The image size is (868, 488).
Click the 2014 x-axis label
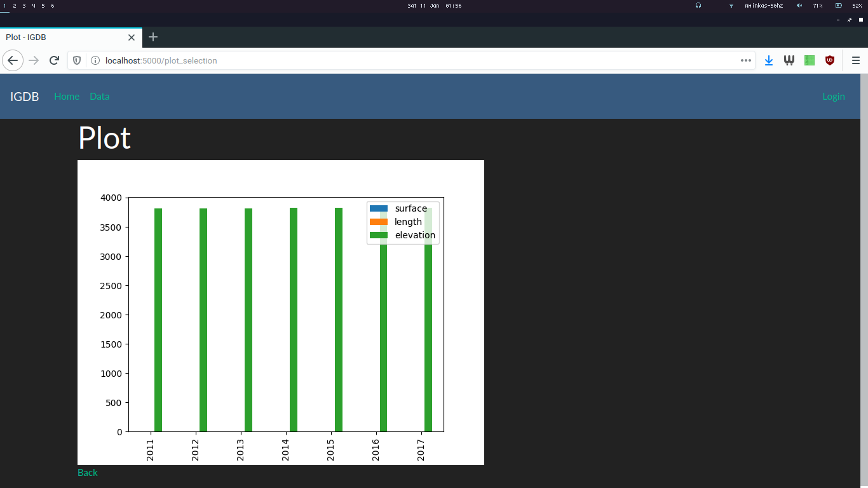point(286,450)
